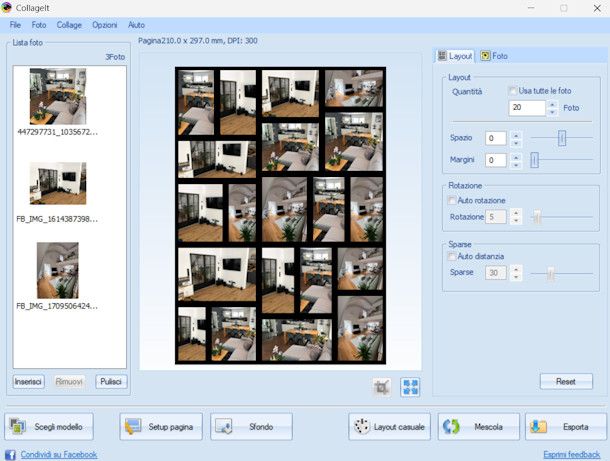610x461 pixels.
Task: Click the fit-to-view arrows icon below canvas
Action: (x=410, y=386)
